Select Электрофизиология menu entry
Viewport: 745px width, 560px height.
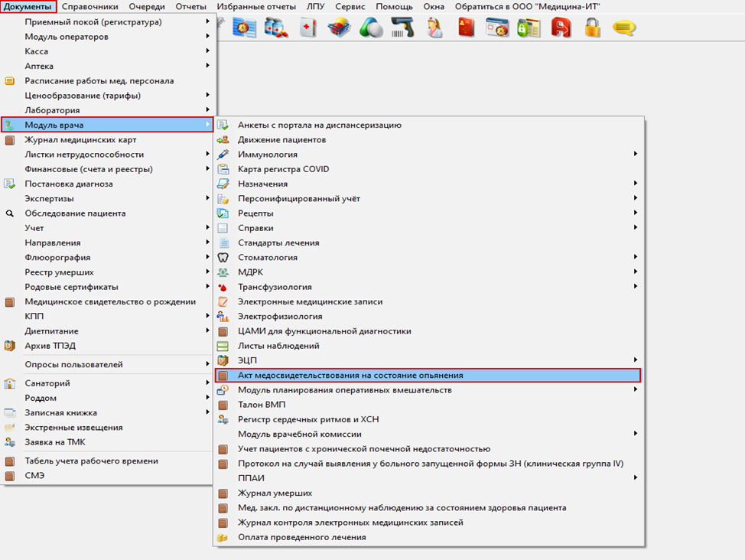pyautogui.click(x=429, y=317)
